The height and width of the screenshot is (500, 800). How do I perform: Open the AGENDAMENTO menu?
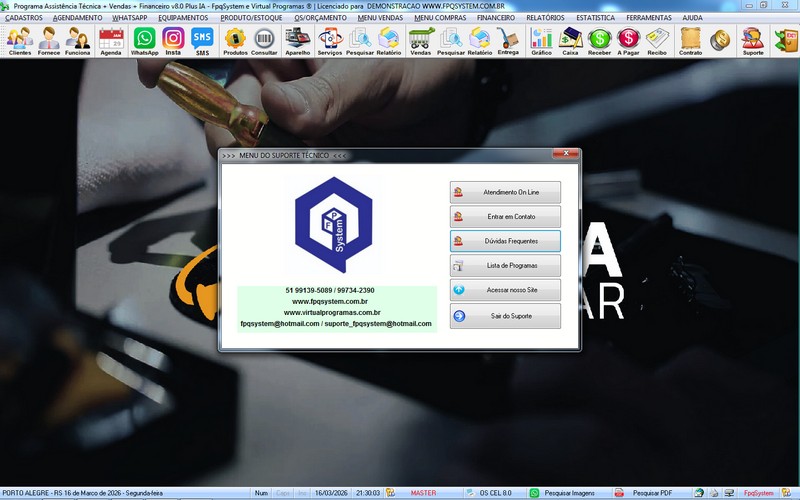tap(78, 18)
